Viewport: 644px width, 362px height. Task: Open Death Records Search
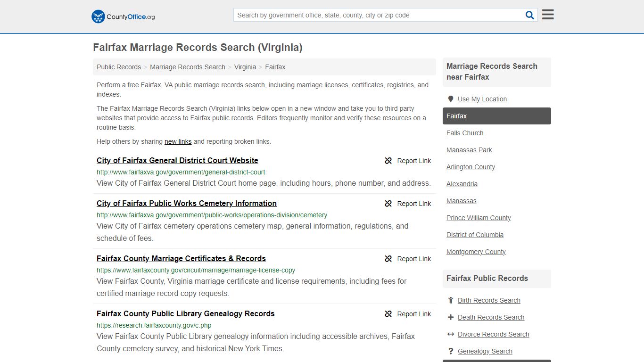491,317
